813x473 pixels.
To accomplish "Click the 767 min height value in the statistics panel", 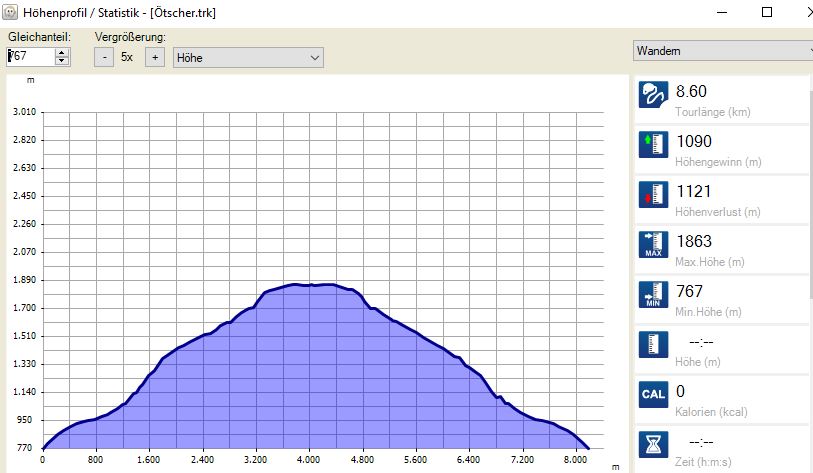I will pos(689,291).
